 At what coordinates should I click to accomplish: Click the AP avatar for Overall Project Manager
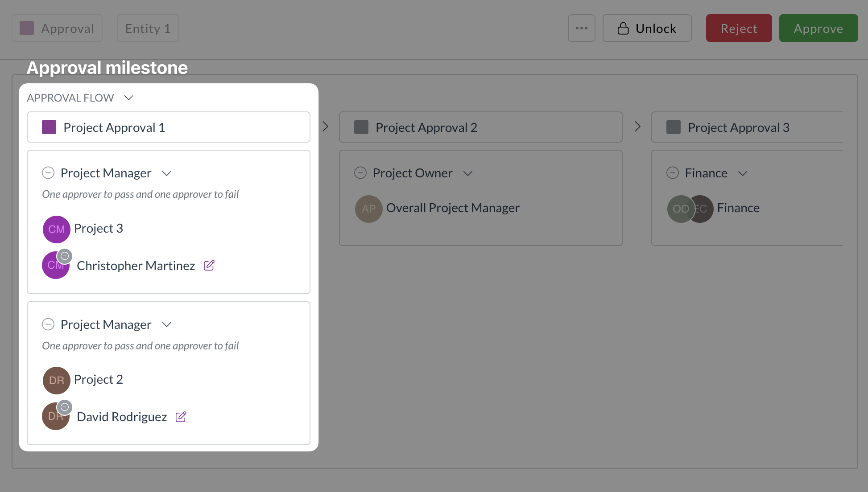click(x=369, y=209)
